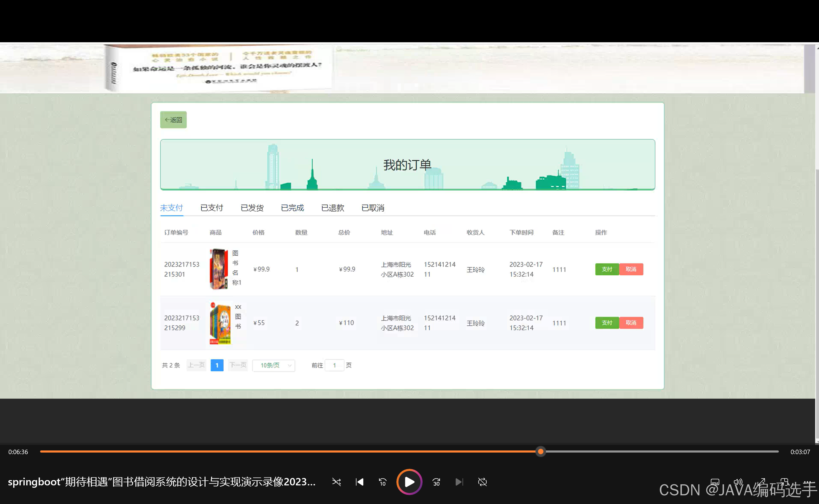Image resolution: width=819 pixels, height=504 pixels.
Task: Select the 未支付 tab
Action: click(x=171, y=208)
